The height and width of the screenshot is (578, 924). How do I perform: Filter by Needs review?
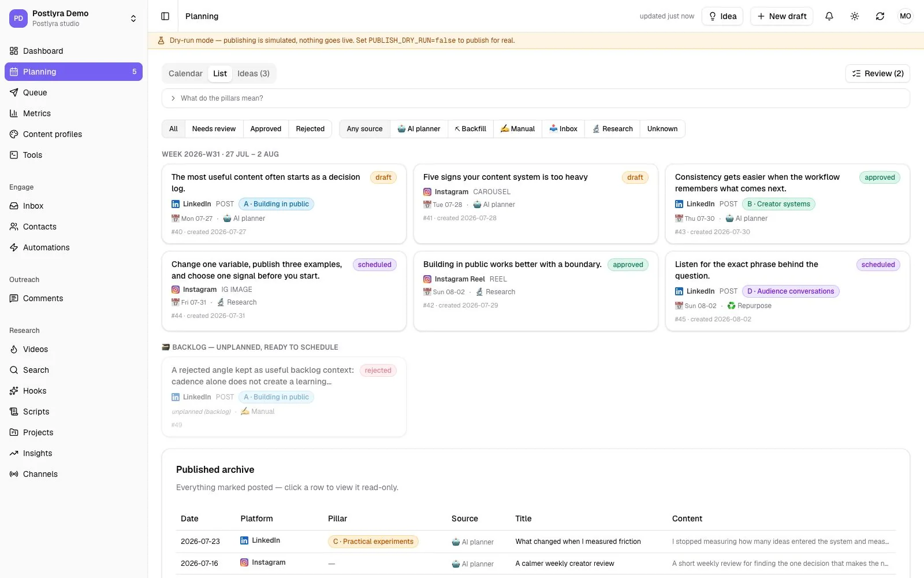click(214, 129)
